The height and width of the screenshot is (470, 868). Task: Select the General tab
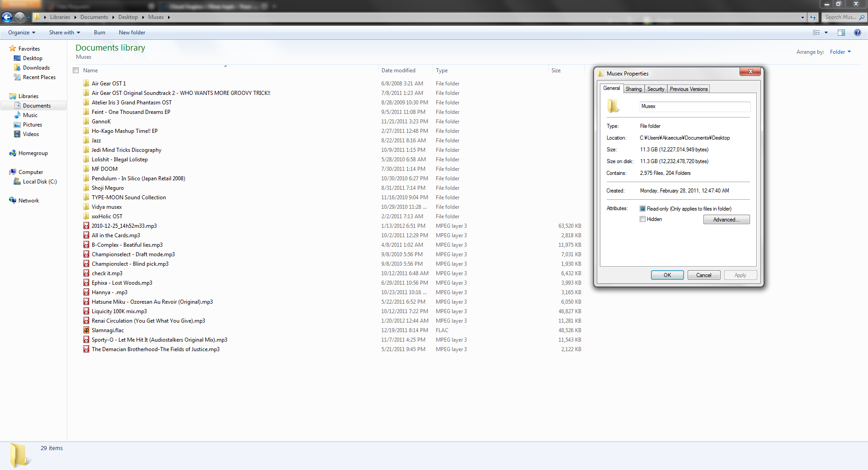[x=611, y=89]
